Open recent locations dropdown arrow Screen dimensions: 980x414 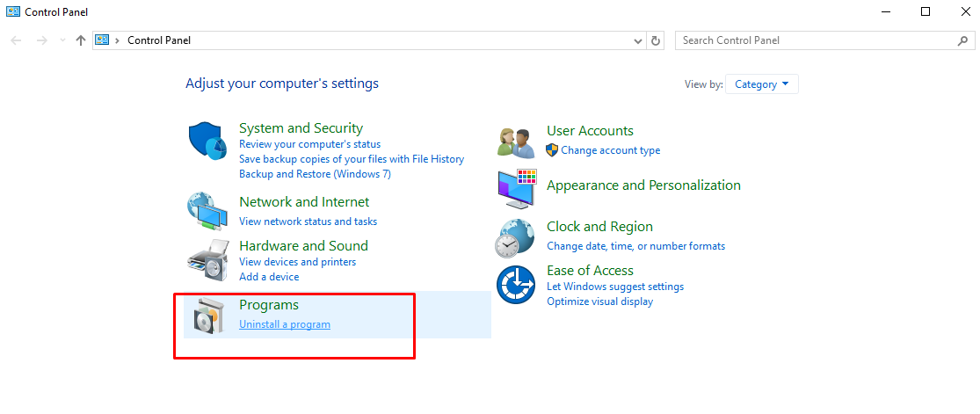click(62, 40)
